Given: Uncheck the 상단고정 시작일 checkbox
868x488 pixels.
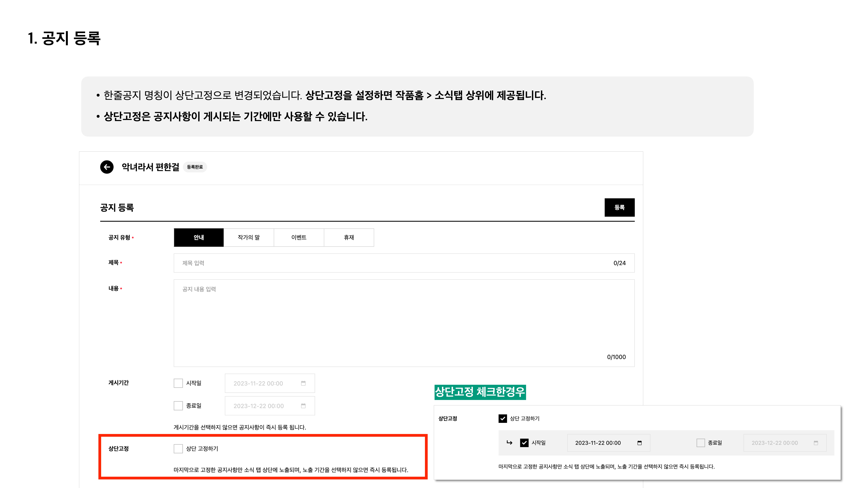Looking at the screenshot, I should point(524,443).
